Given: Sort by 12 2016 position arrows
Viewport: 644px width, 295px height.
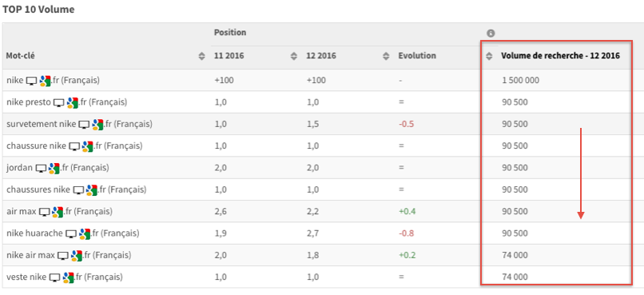Looking at the screenshot, I should [x=386, y=57].
